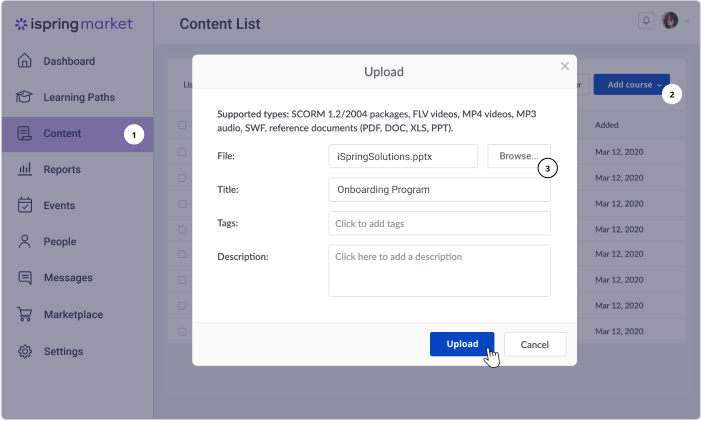The image size is (701, 421).
Task: Go to Messages
Action: click(68, 278)
